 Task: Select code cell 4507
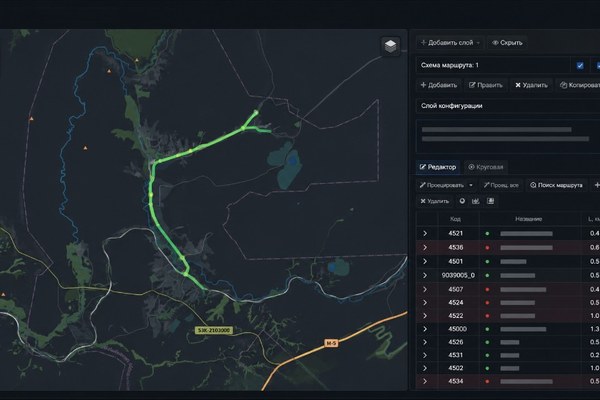point(455,289)
